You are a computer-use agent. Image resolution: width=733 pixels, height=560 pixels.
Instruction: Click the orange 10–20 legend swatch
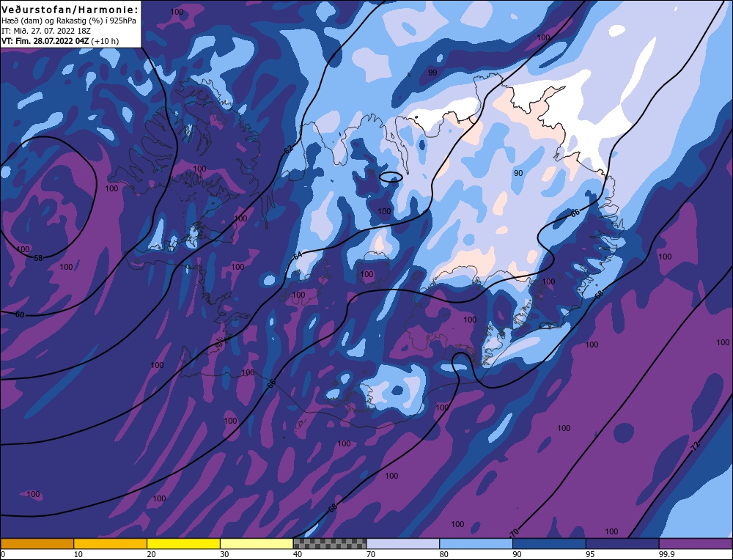[111, 544]
